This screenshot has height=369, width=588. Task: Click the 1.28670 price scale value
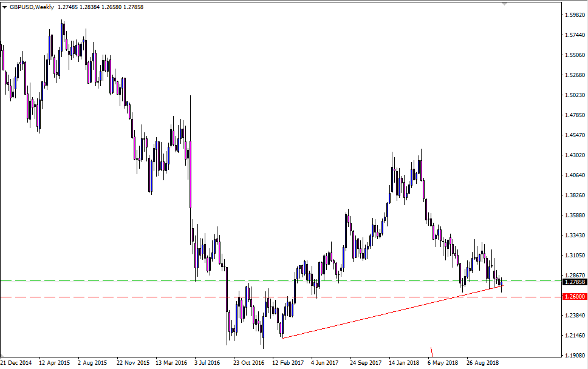pyautogui.click(x=575, y=276)
